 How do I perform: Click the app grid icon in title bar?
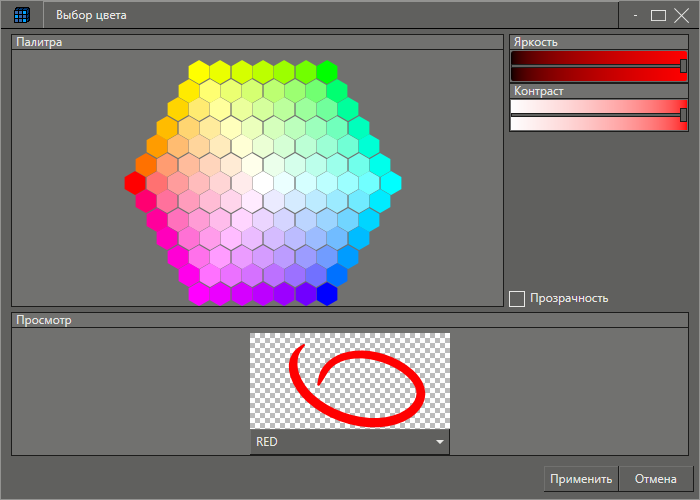(x=21, y=15)
